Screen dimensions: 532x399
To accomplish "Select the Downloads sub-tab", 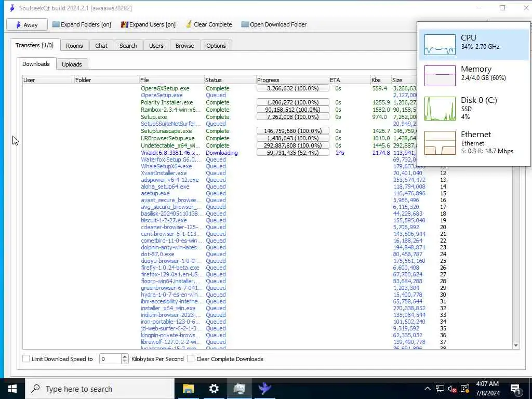I will (36, 64).
